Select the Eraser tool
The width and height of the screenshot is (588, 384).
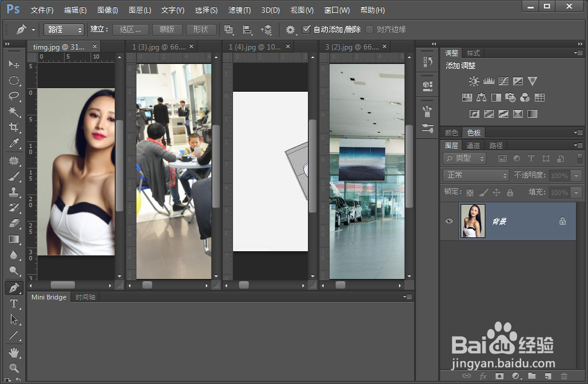tap(14, 223)
